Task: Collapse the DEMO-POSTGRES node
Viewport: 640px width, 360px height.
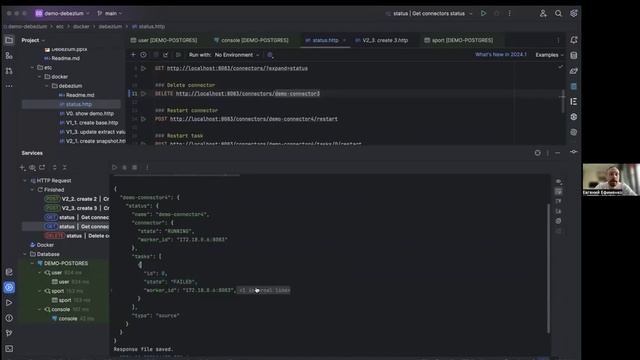Action: point(32,263)
